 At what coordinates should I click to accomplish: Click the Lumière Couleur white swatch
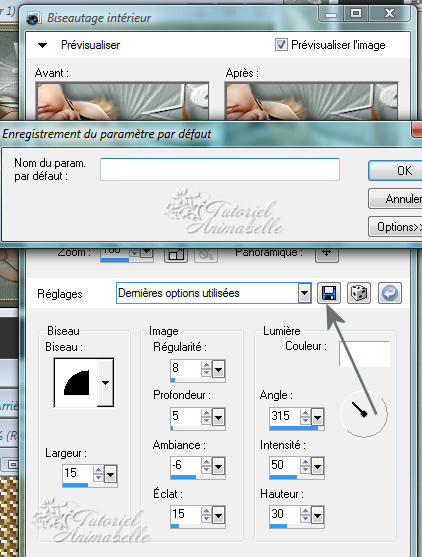tap(364, 354)
